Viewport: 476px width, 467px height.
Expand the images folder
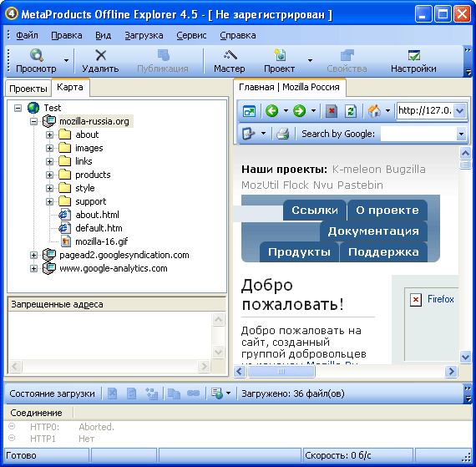pyautogui.click(x=49, y=148)
